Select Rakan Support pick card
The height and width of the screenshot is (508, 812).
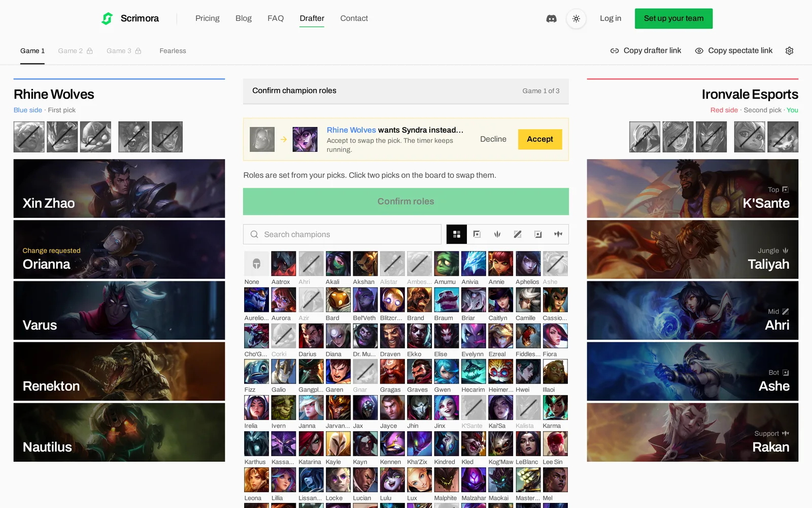[693, 432]
